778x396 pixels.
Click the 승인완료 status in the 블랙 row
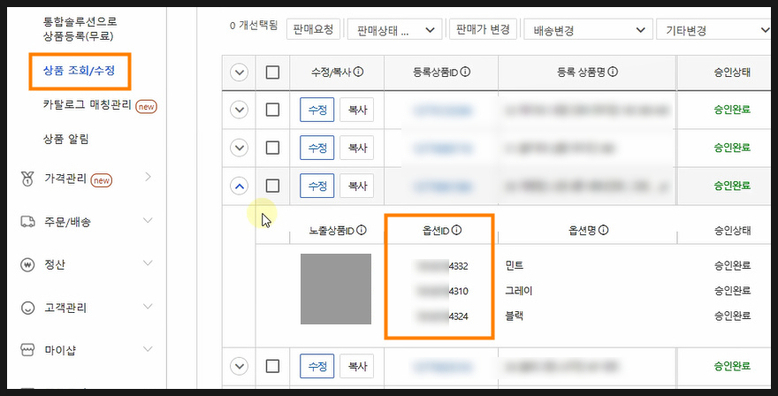pos(732,316)
